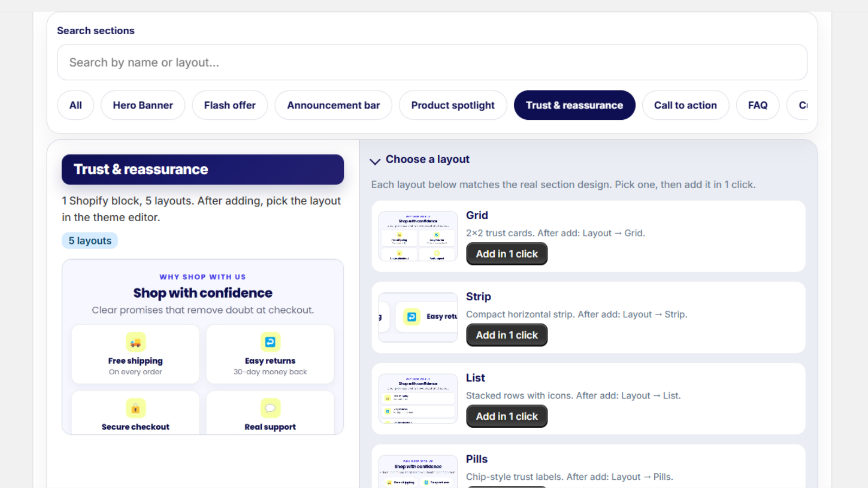The width and height of the screenshot is (868, 488).
Task: Click the Chip-style trust labels description
Action: (x=570, y=477)
